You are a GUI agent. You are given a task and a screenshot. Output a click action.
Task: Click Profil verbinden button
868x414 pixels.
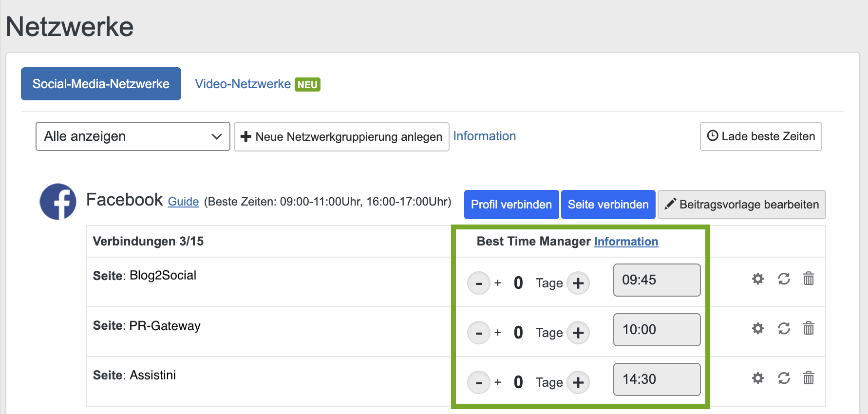[511, 205]
